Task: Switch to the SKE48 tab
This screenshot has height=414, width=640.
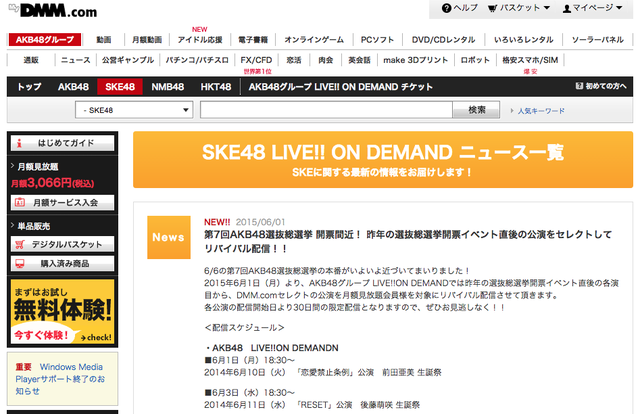Action: point(120,87)
